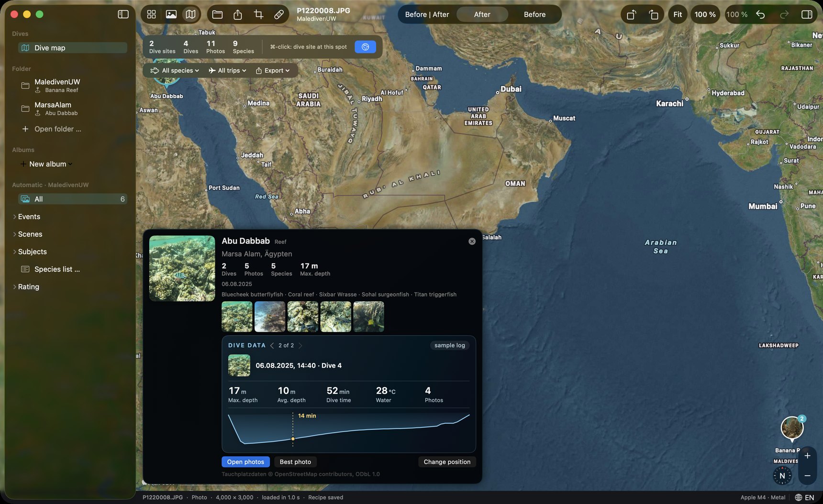The image size is (823, 504).
Task: Click 'Apple M4 · Metal' in status bar
Action: pos(763,497)
